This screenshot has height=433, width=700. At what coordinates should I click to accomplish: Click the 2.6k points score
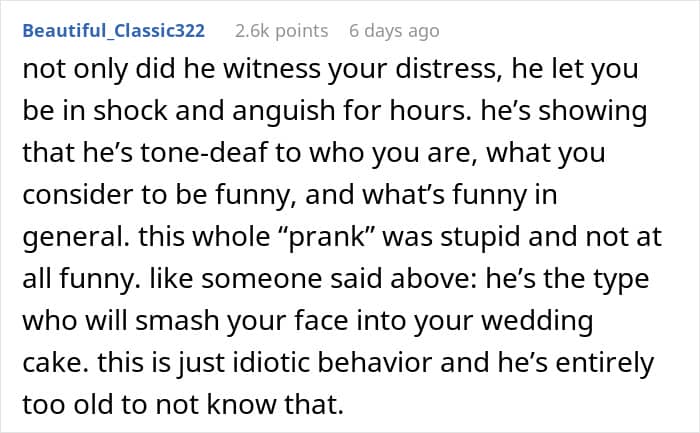tap(282, 31)
